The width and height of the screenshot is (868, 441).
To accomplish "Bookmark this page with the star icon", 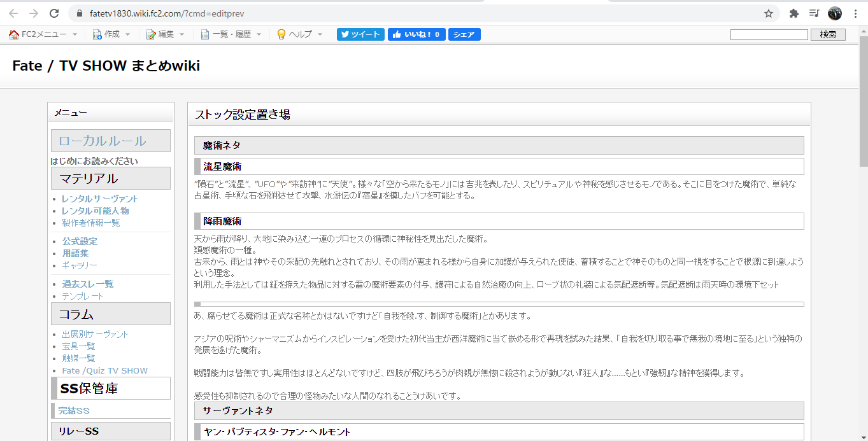I will pyautogui.click(x=769, y=13).
